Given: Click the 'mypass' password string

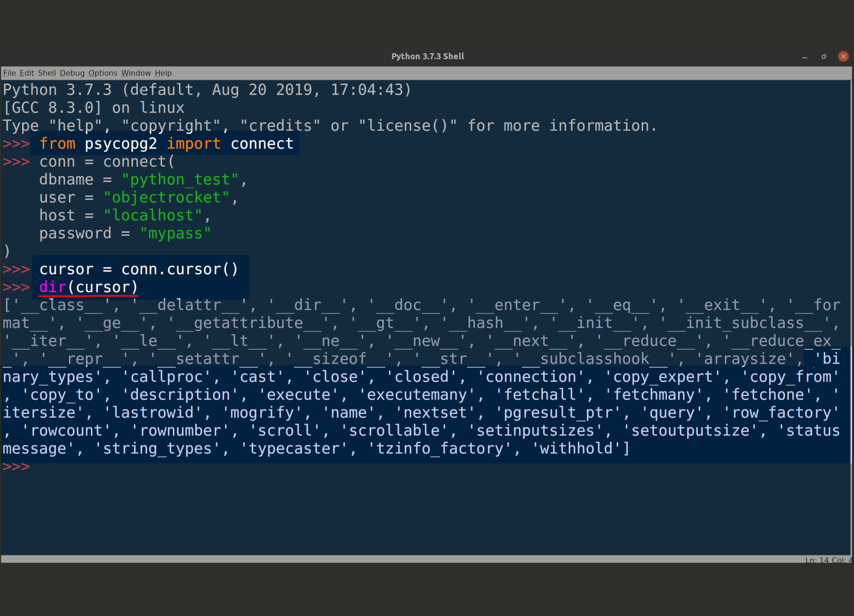Looking at the screenshot, I should tap(175, 233).
